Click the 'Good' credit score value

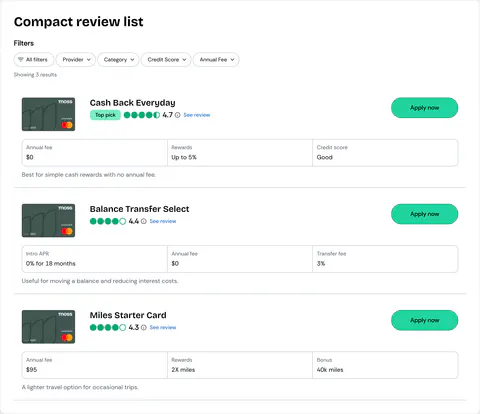tap(325, 157)
